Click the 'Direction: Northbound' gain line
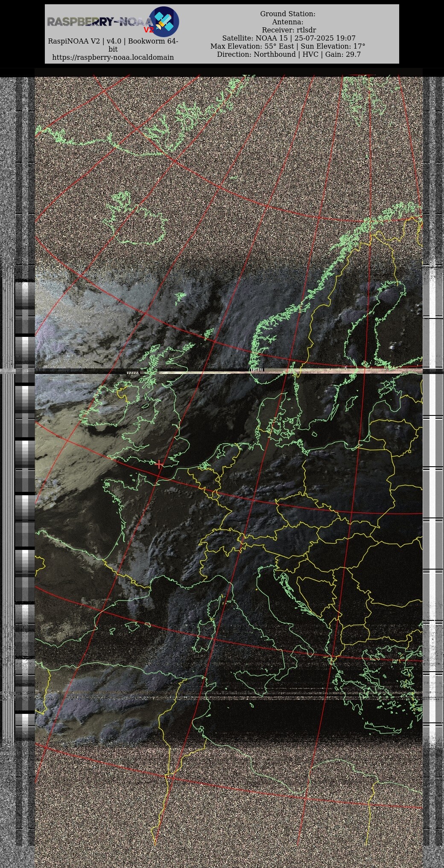The width and height of the screenshot is (444, 868). pos(289,55)
